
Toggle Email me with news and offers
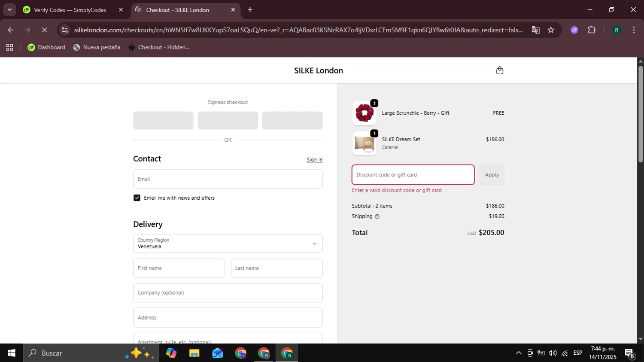tap(137, 198)
